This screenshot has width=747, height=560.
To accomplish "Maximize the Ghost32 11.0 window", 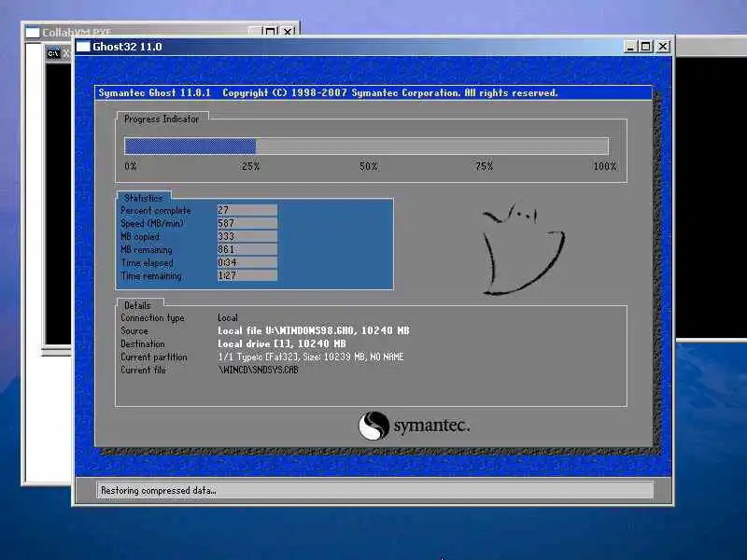I will pyautogui.click(x=646, y=47).
